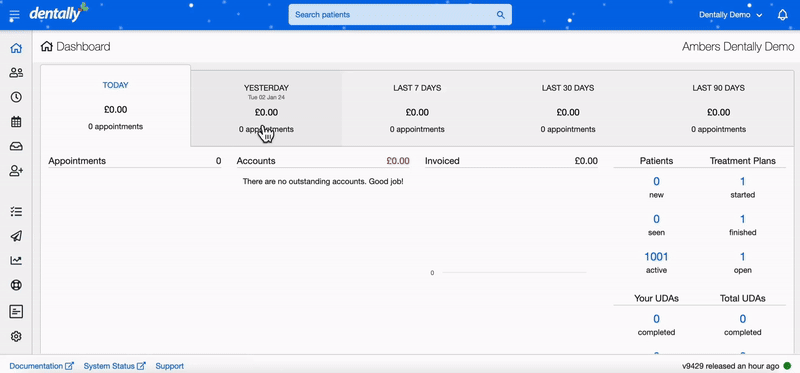Click the Appointments section heading
The image size is (800, 373).
pos(77,161)
